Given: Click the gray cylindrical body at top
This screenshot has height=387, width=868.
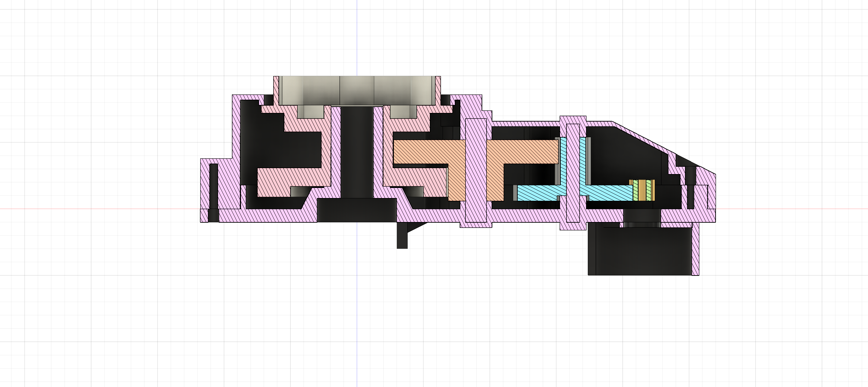Looking at the screenshot, I should 357,90.
